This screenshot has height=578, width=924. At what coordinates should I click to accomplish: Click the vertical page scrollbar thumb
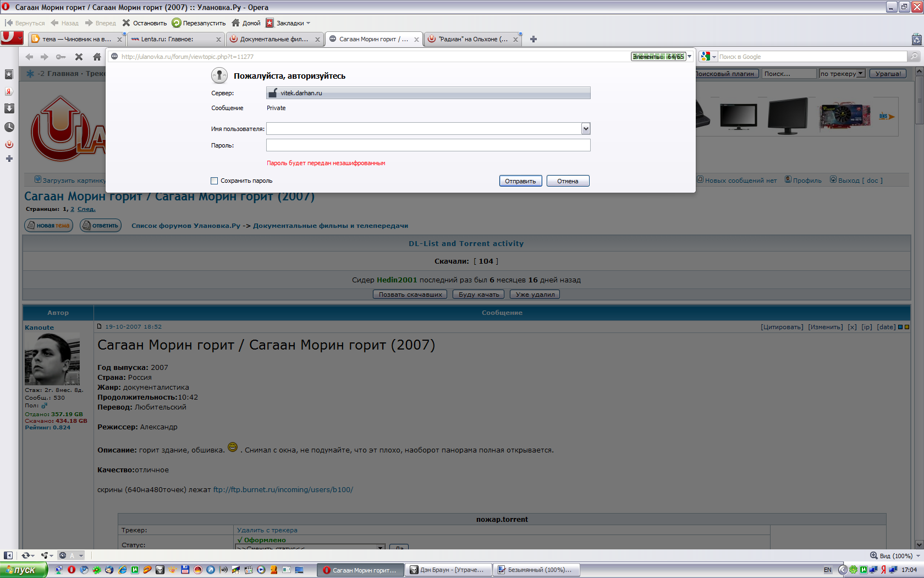(x=919, y=101)
